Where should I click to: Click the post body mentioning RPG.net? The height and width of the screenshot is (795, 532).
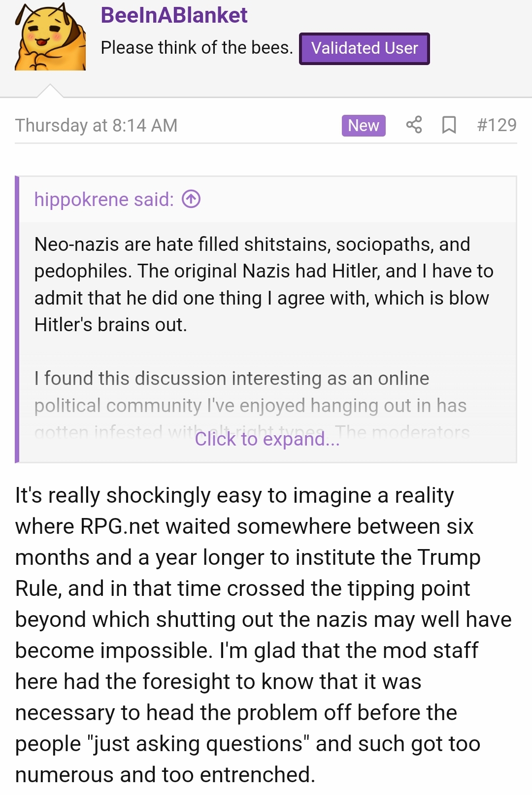(x=264, y=635)
